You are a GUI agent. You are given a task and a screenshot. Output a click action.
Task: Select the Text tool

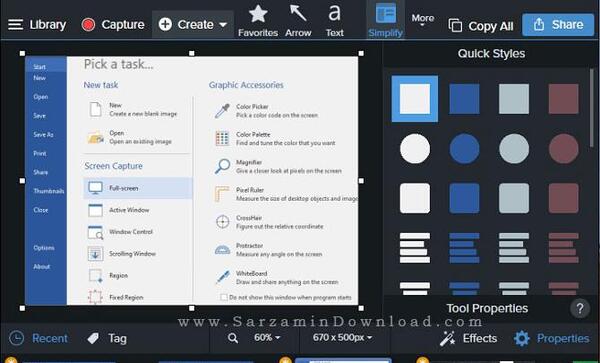(334, 21)
